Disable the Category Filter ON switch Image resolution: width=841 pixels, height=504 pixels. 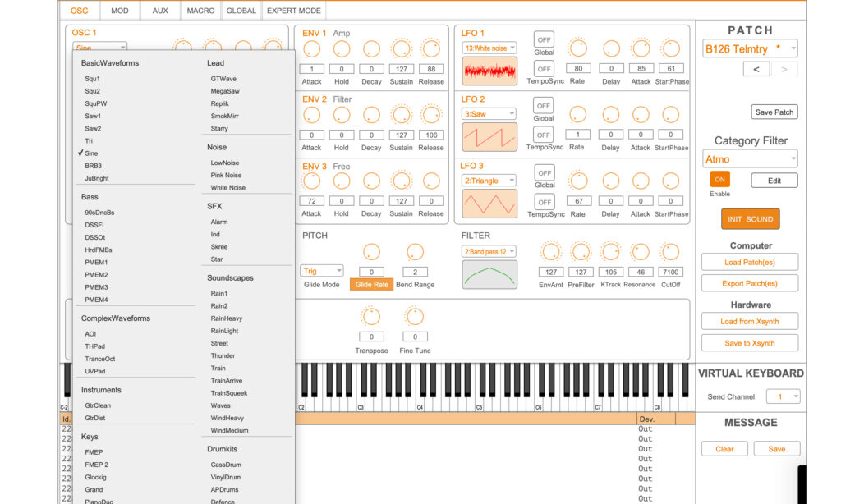[719, 180]
